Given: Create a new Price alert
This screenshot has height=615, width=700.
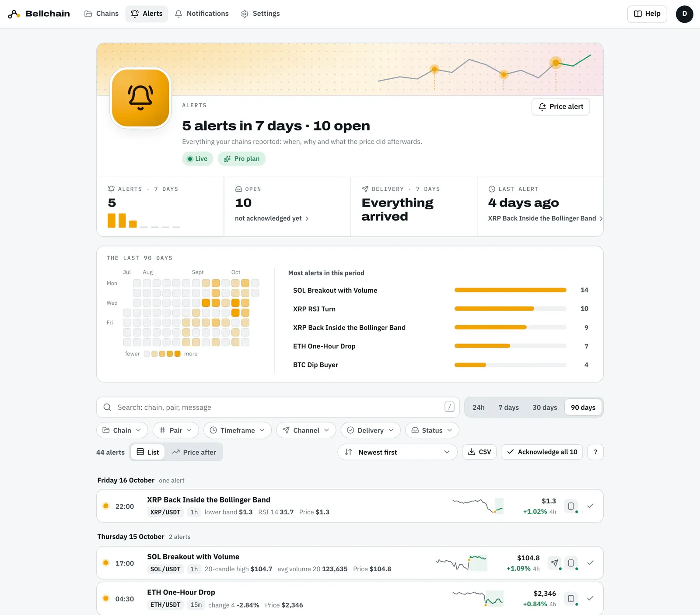Looking at the screenshot, I should [561, 107].
